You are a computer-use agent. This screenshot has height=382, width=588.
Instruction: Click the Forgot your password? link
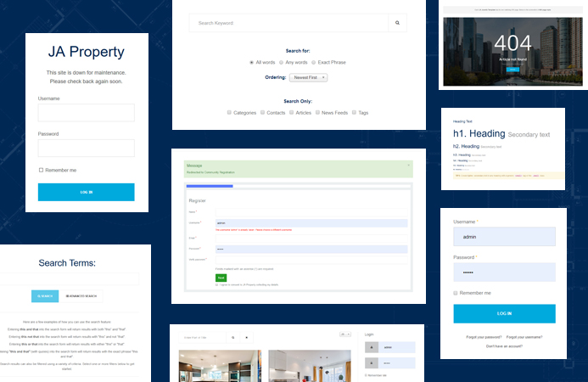click(x=484, y=337)
